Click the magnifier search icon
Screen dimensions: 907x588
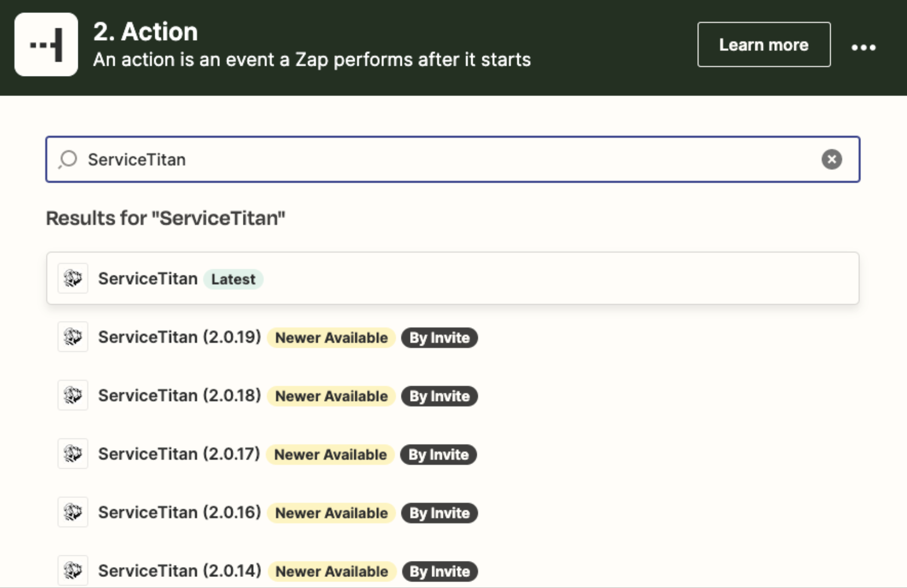point(68,159)
